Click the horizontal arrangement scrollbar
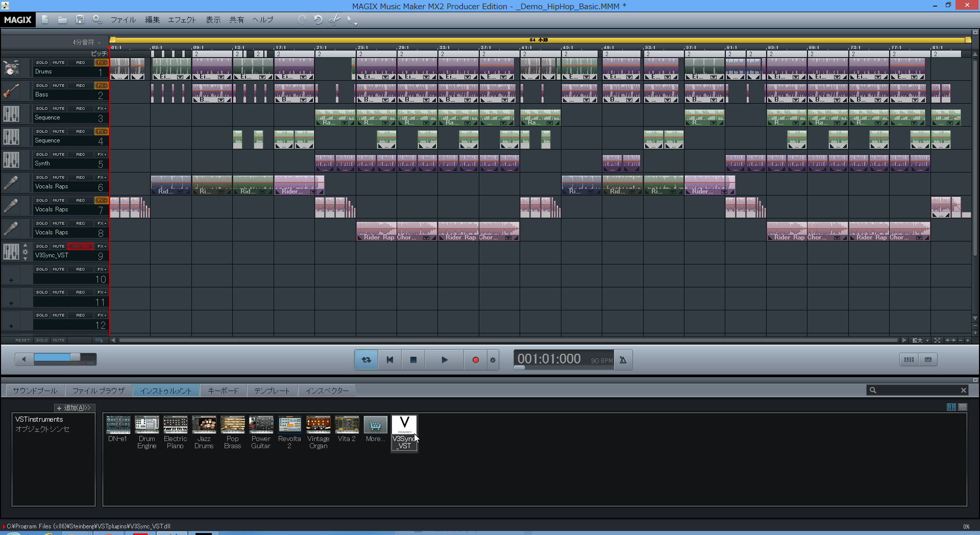This screenshot has height=535, width=980. pyautogui.click(x=508, y=340)
